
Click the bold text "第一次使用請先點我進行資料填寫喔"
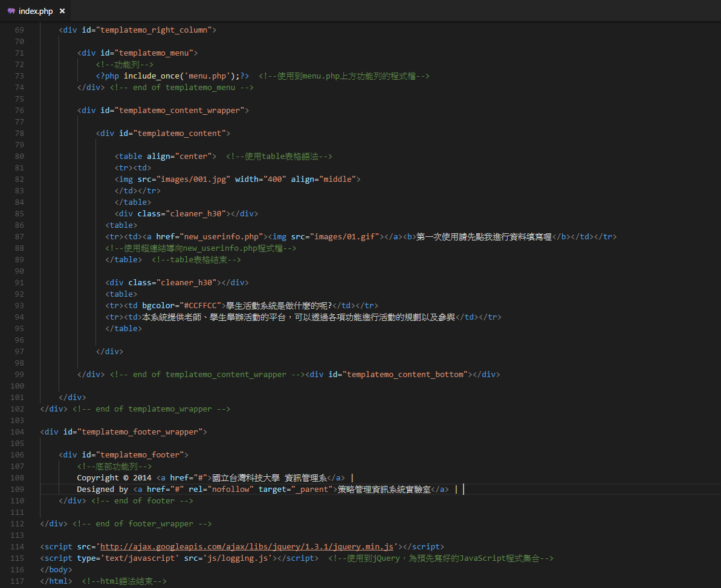[483, 237]
